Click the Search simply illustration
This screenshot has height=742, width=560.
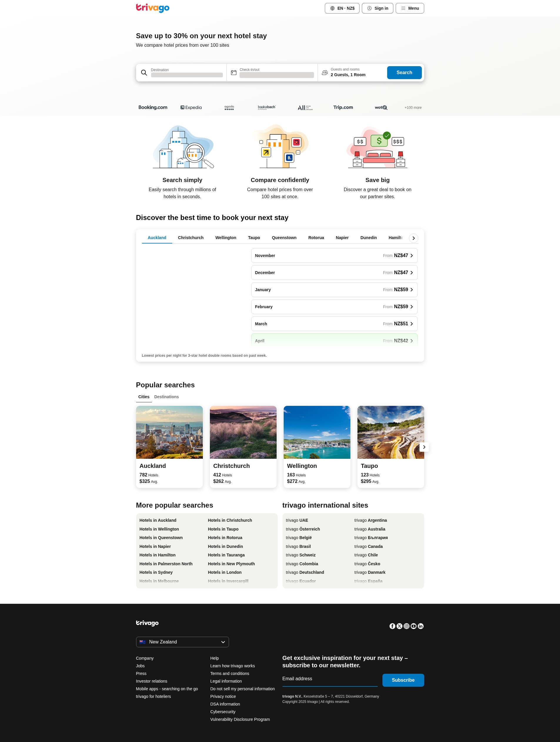tap(183, 147)
